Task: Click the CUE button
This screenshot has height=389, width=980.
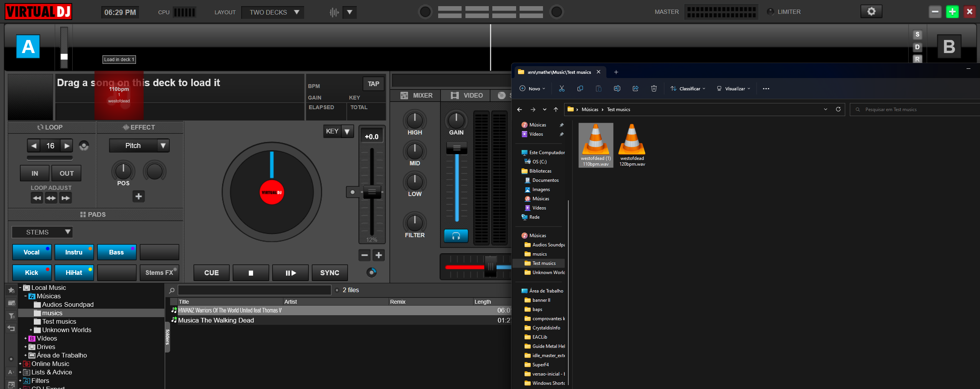Action: tap(211, 273)
